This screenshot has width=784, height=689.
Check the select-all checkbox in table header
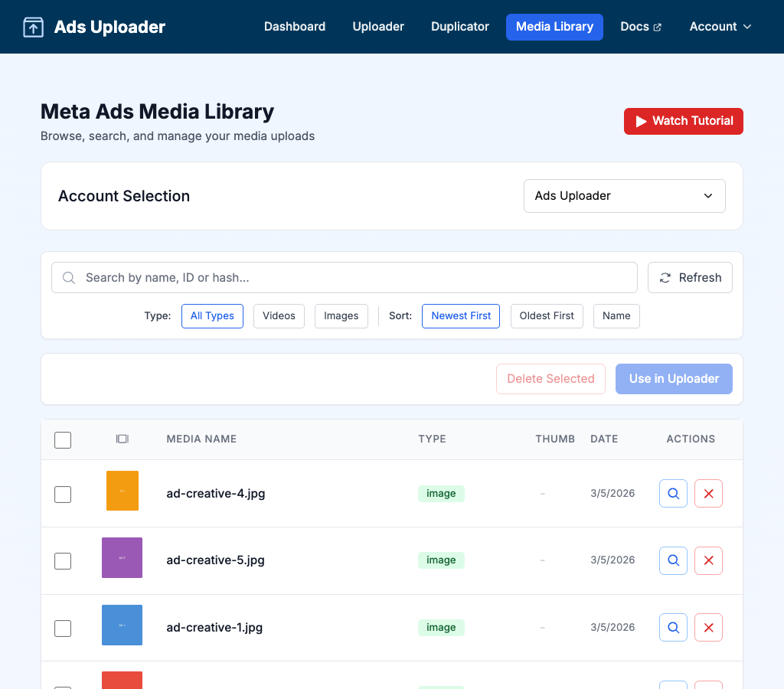(63, 440)
